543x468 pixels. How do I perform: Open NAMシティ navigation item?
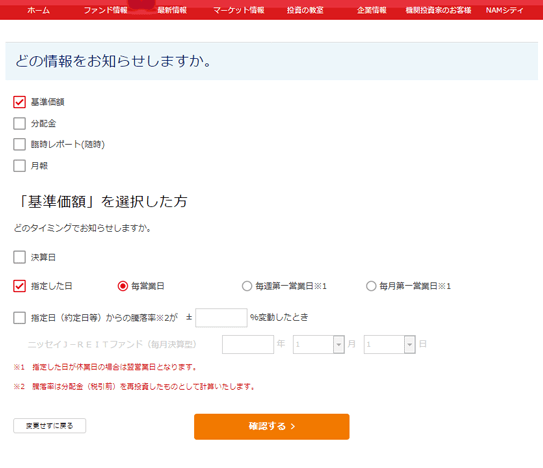[504, 10]
